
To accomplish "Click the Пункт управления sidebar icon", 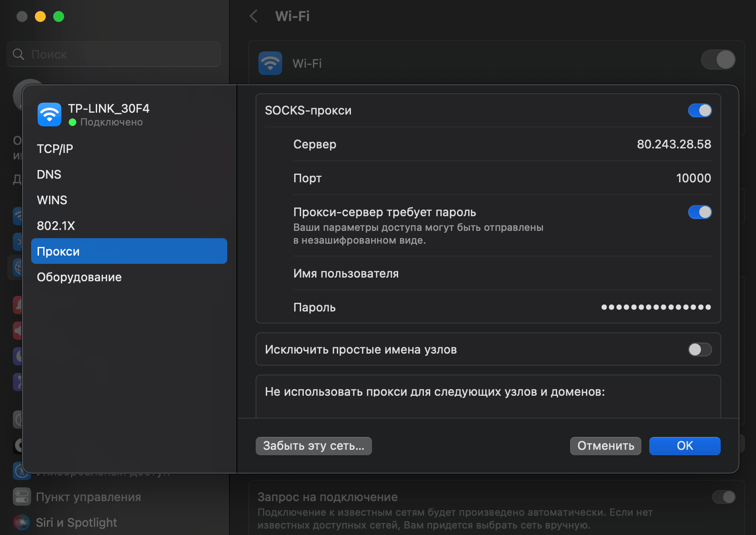I will pos(22,497).
